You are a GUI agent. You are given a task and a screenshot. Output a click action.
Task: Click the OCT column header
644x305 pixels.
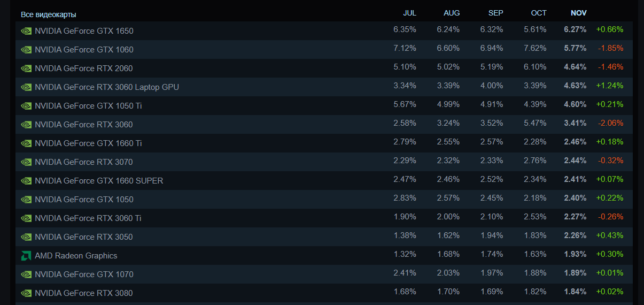tap(539, 13)
